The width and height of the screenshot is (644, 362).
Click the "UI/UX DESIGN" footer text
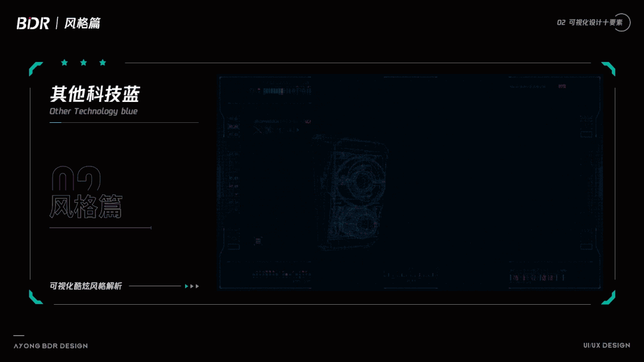pyautogui.click(x=606, y=345)
